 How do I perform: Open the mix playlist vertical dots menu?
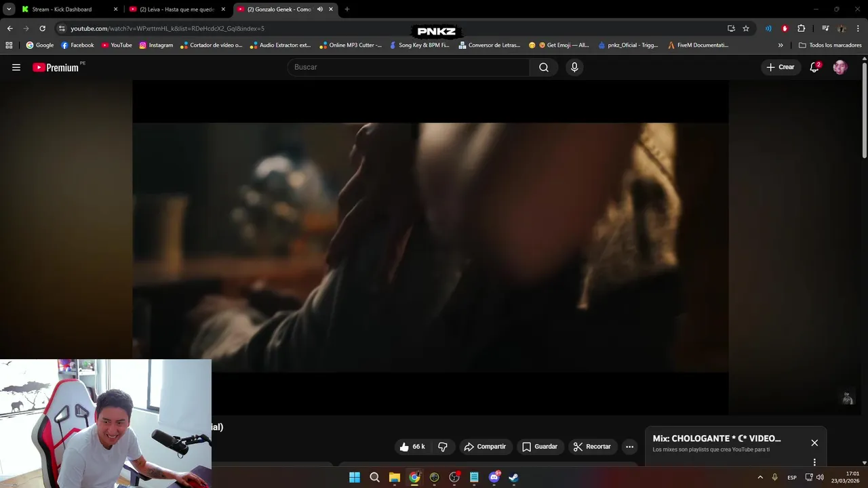pos(814,462)
